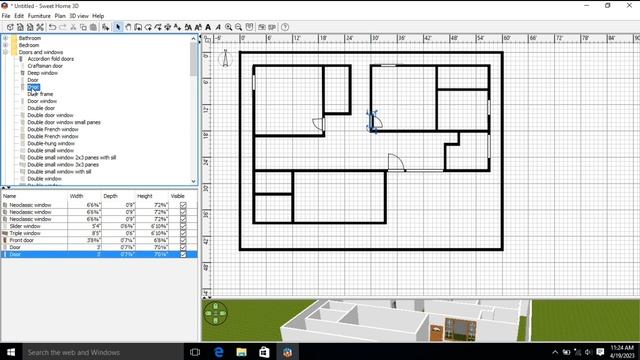Image resolution: width=640 pixels, height=360 pixels.
Task: Open Windows Start menu
Action: 11,352
